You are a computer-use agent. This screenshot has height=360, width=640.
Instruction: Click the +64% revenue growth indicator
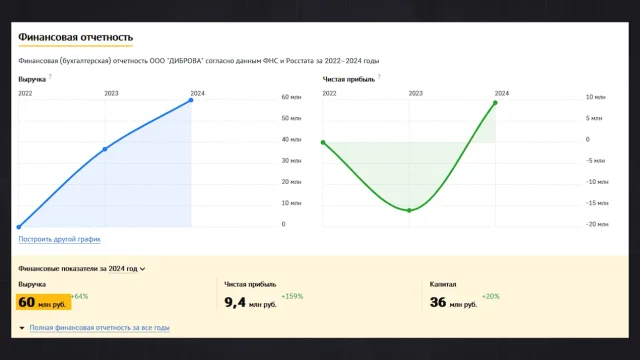coord(79,296)
